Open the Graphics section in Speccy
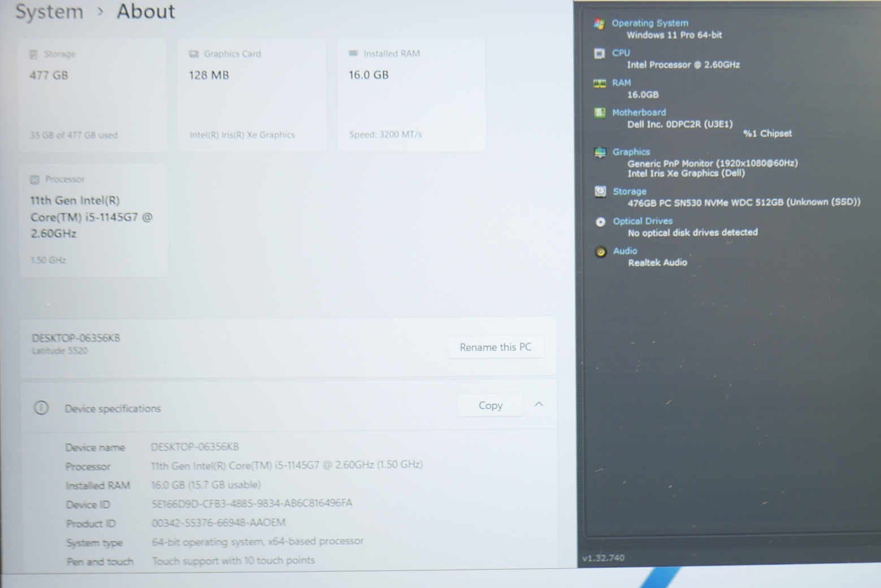 631,152
